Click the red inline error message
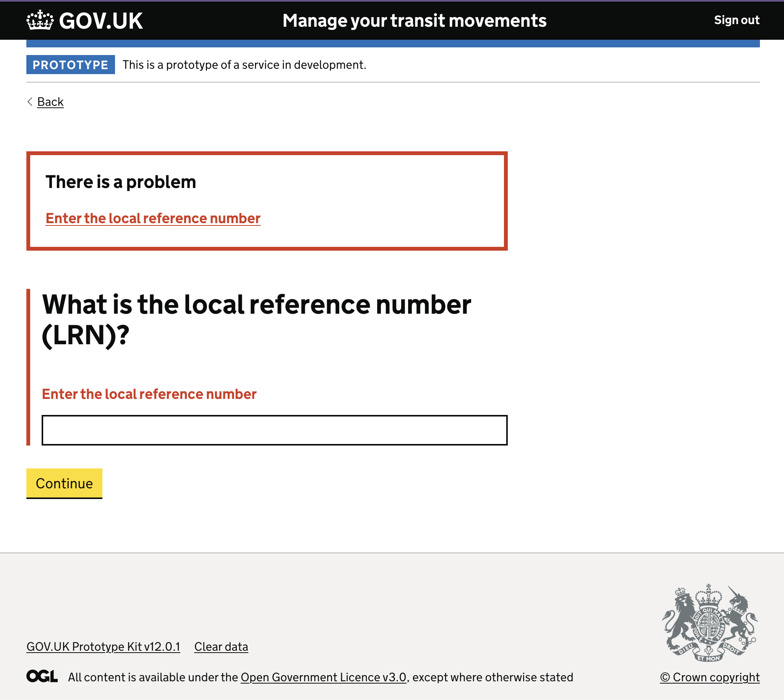 [x=149, y=394]
